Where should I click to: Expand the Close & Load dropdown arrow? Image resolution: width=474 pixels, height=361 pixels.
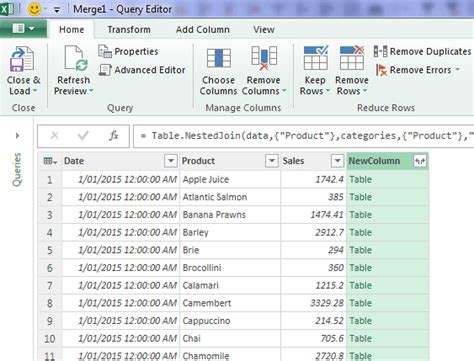pyautogui.click(x=35, y=91)
